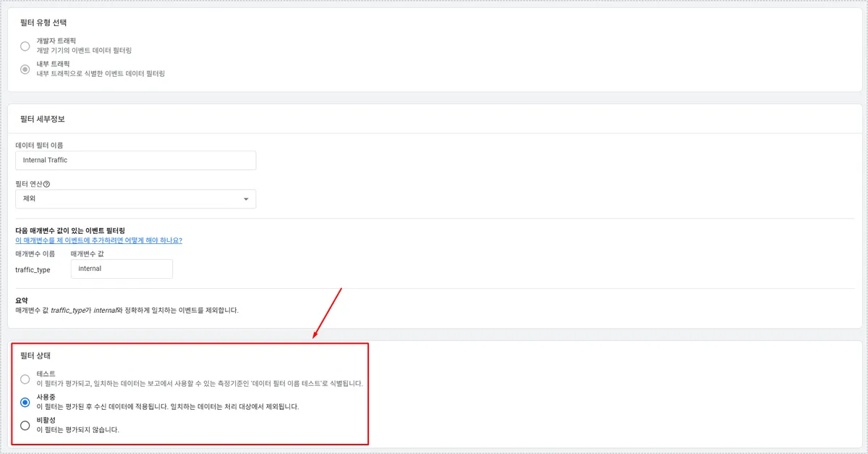Click the 데이터 필터 이름 field label
This screenshot has width=868, height=454.
tap(39, 145)
